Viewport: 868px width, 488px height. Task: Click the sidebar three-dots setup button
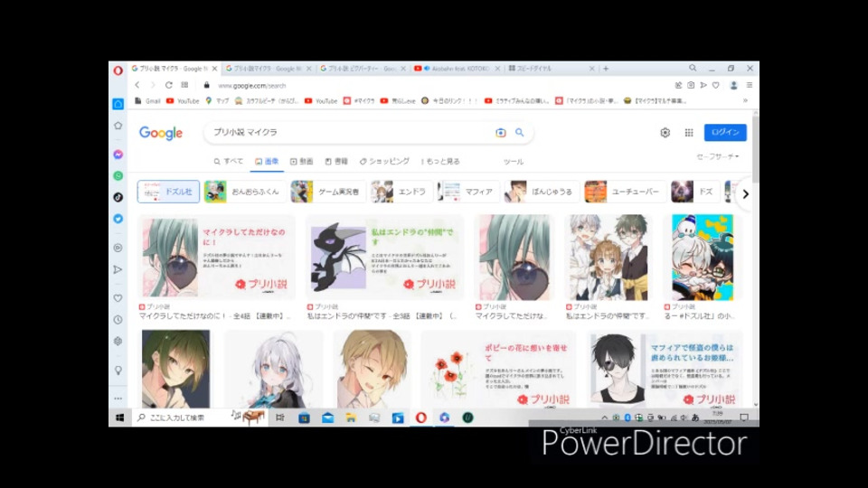click(118, 399)
